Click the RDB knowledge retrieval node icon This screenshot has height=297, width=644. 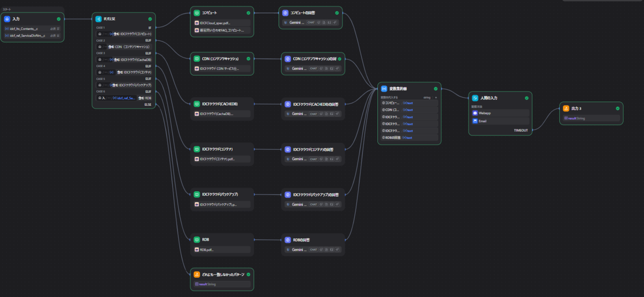tap(196, 240)
